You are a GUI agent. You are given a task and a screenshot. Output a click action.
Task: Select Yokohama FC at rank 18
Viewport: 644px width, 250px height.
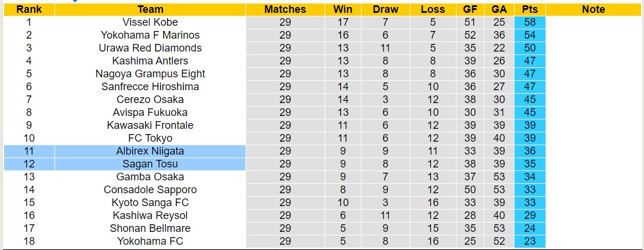click(x=151, y=241)
